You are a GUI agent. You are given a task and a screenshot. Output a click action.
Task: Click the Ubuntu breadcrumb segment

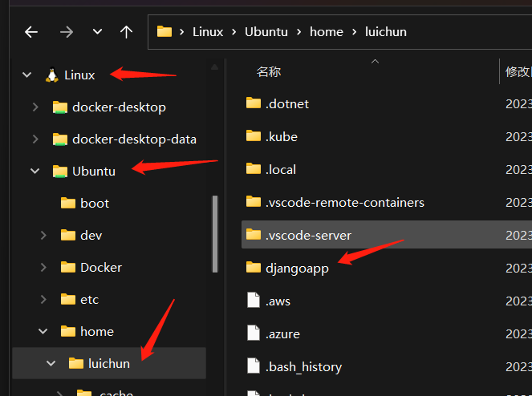[266, 32]
